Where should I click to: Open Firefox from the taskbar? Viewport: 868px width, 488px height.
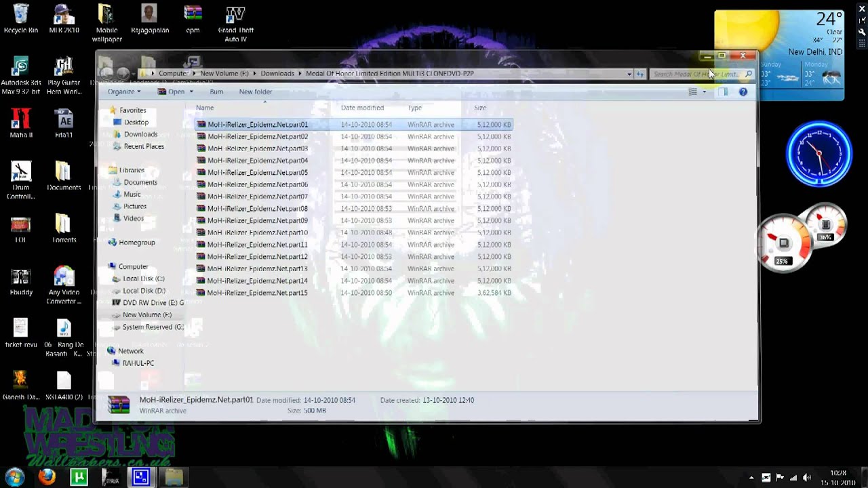point(47,477)
